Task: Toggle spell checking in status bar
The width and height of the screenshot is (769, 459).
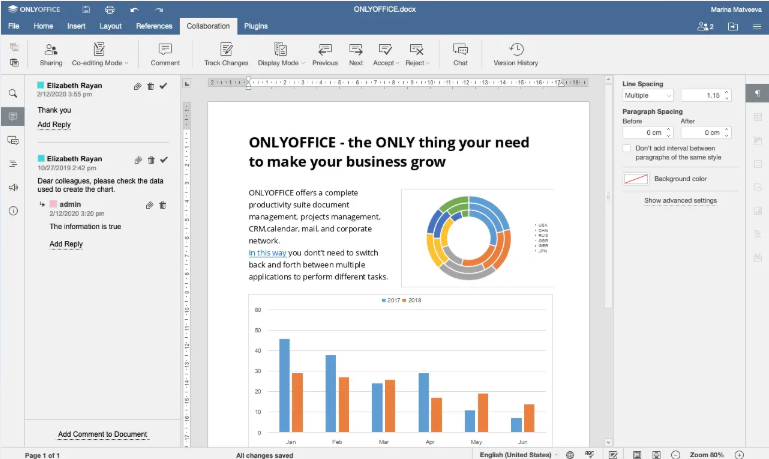Action: coord(589,455)
